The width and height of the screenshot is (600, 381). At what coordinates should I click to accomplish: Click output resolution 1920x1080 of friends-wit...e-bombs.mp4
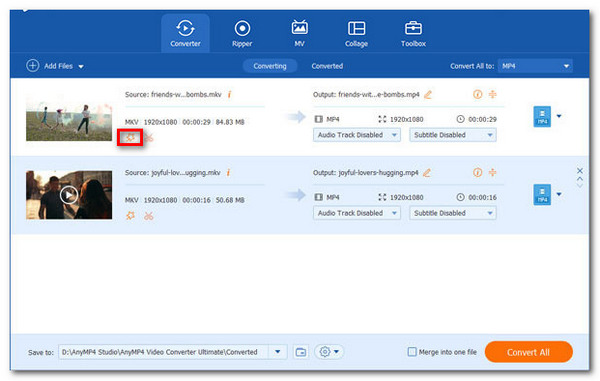(406, 119)
